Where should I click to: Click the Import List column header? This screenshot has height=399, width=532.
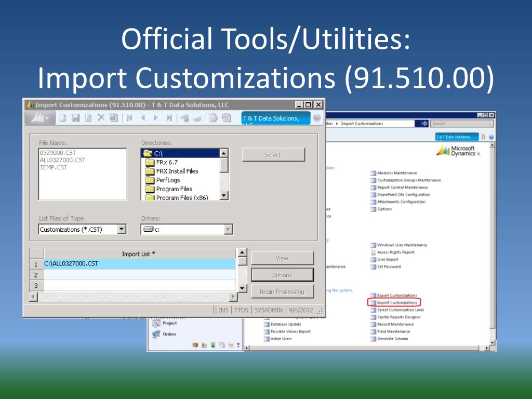(139, 254)
